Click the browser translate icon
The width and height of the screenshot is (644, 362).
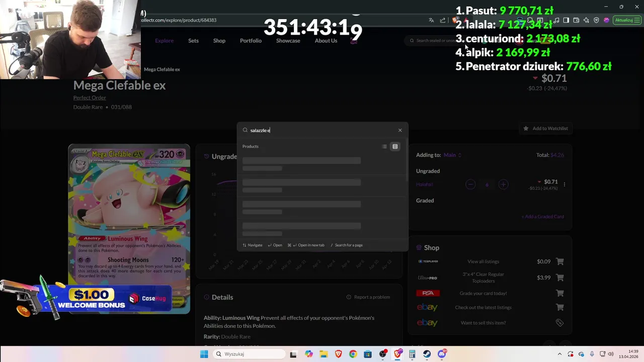pos(431,20)
